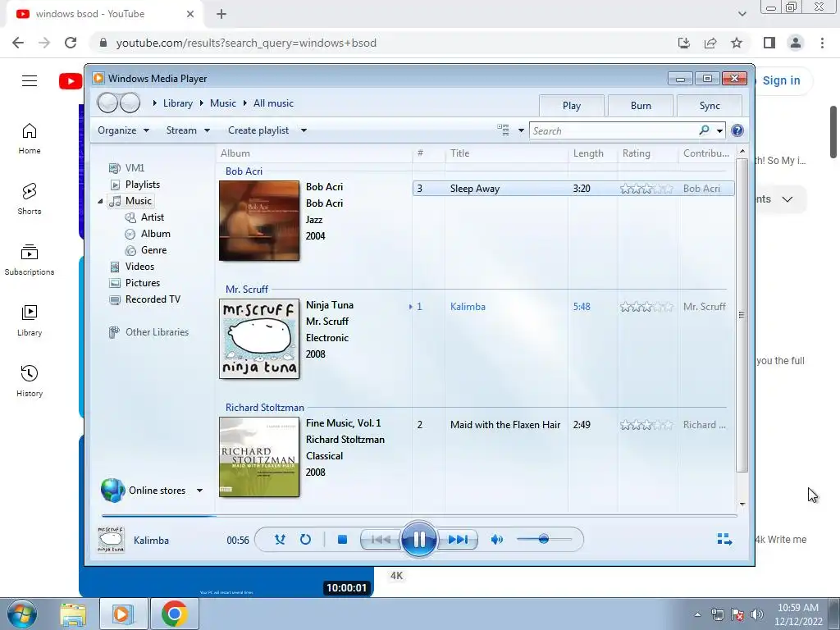Click the search magnifier icon
840x630 pixels.
click(704, 130)
